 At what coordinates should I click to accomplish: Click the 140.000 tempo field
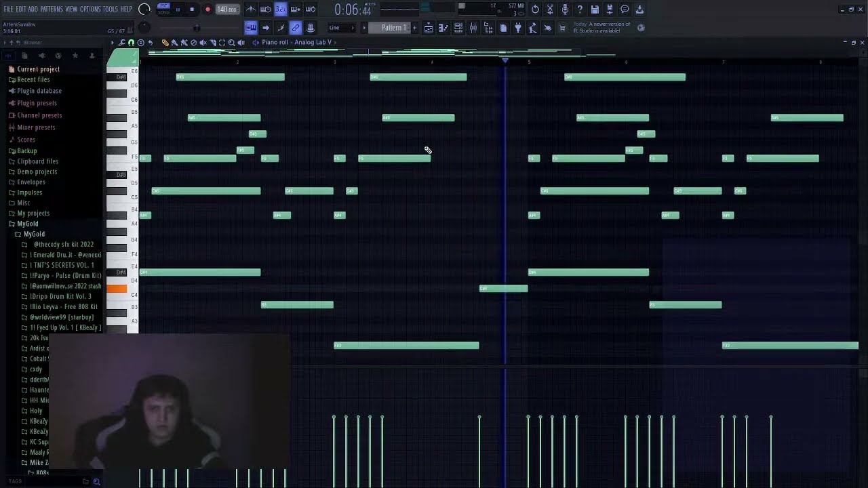pos(227,9)
